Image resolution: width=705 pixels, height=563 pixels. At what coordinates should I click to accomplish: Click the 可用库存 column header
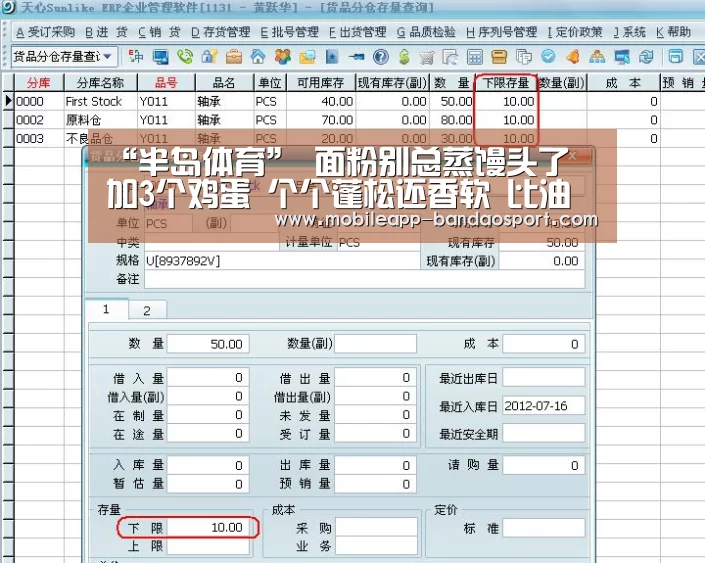click(x=320, y=83)
